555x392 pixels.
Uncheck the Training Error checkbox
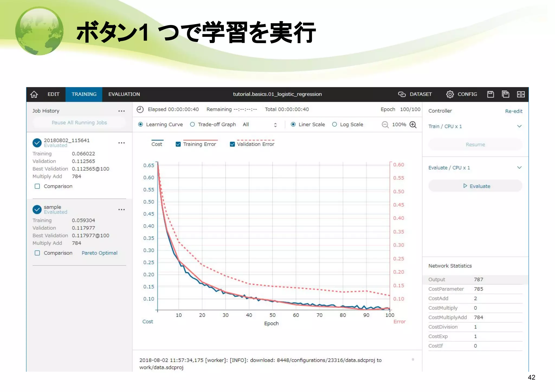coord(178,144)
